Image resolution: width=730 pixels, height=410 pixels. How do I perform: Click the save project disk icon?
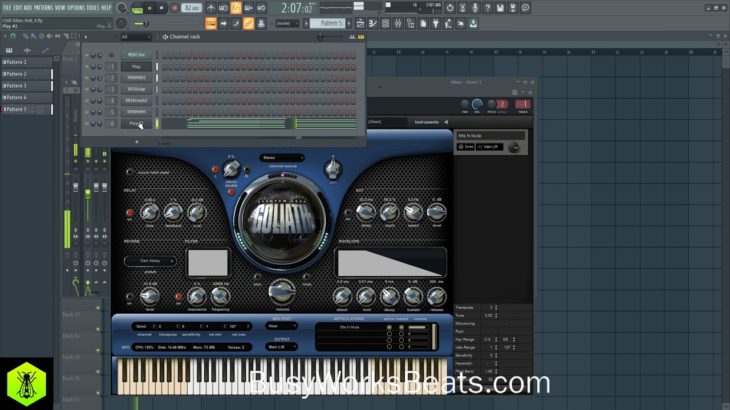(x=500, y=8)
